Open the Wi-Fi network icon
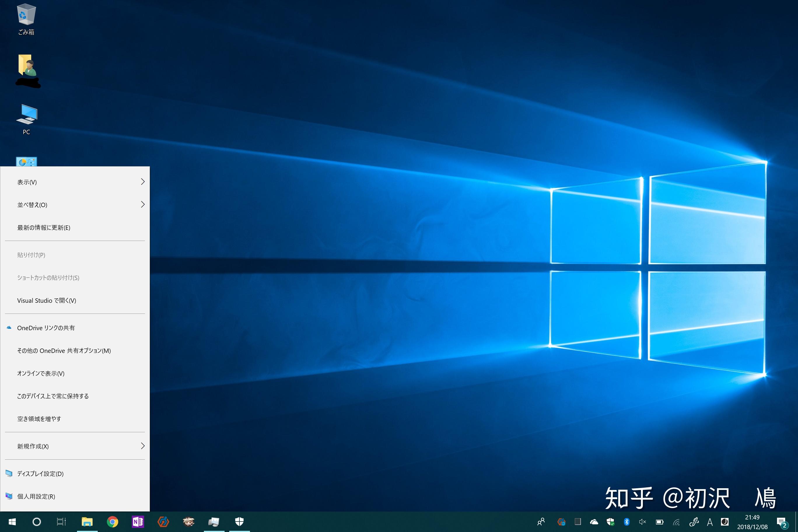The image size is (798, 532). 676,522
